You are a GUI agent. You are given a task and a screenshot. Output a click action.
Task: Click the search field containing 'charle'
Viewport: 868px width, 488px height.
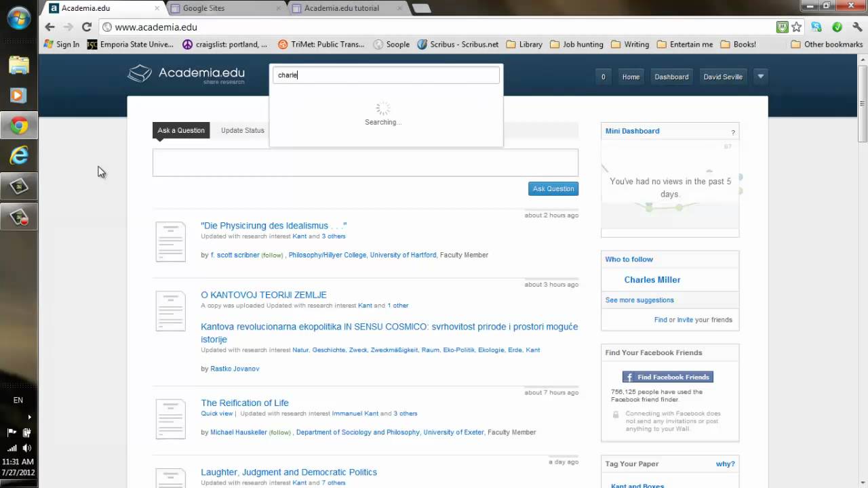(386, 75)
